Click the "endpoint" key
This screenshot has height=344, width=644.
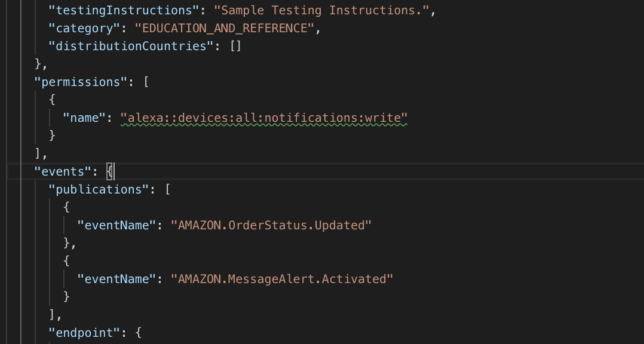(x=84, y=333)
